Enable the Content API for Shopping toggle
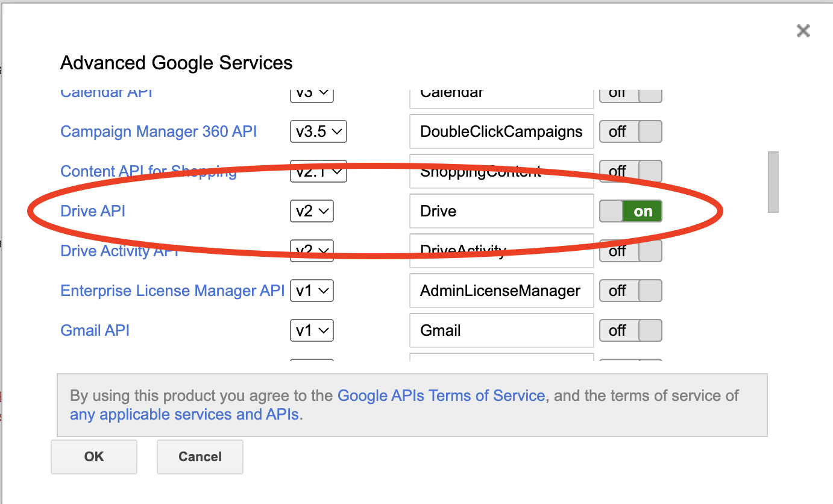This screenshot has height=504, width=833. coord(630,171)
